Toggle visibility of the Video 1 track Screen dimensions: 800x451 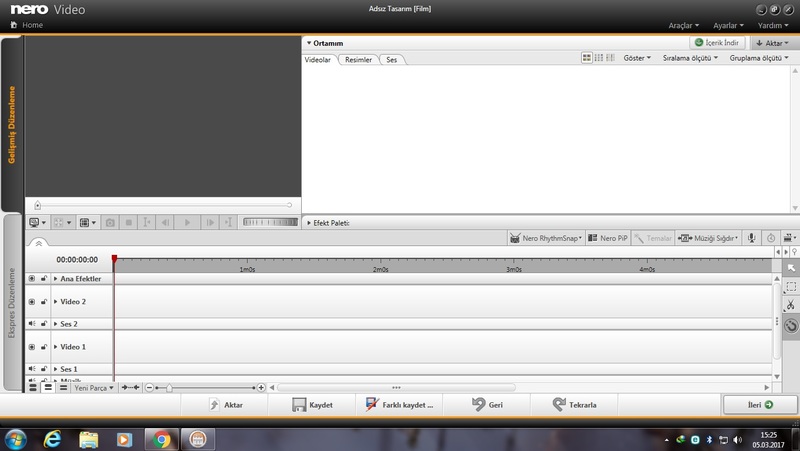(32, 347)
